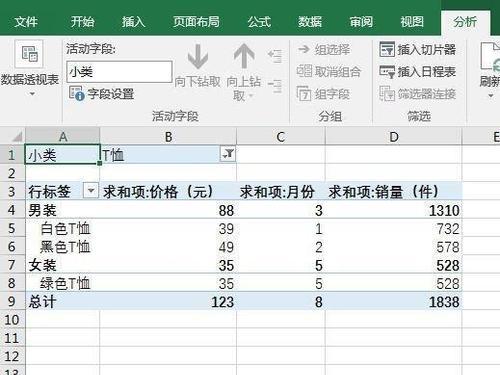This screenshot has height=375, width=500.
Task: Click the value 88 in the 男装 row
Action: click(x=226, y=211)
